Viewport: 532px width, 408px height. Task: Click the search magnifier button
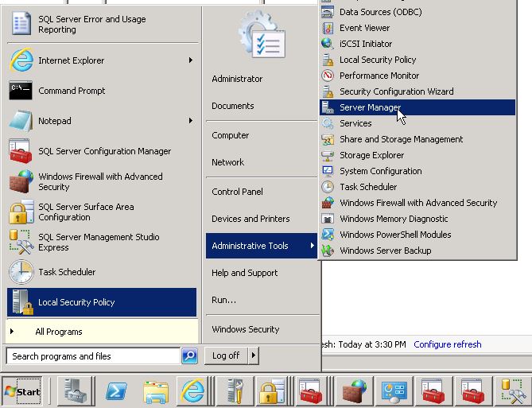(189, 356)
